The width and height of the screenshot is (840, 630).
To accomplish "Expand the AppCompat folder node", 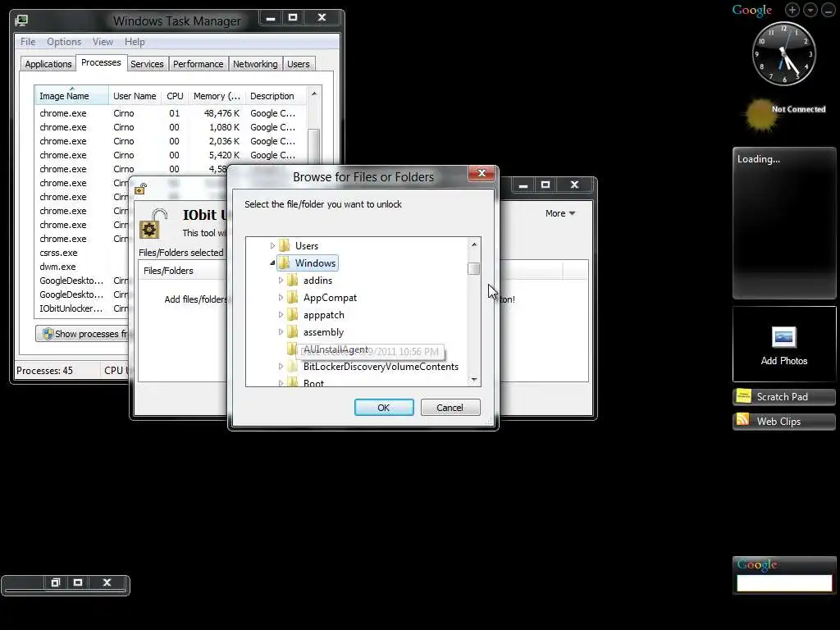I will tap(281, 297).
